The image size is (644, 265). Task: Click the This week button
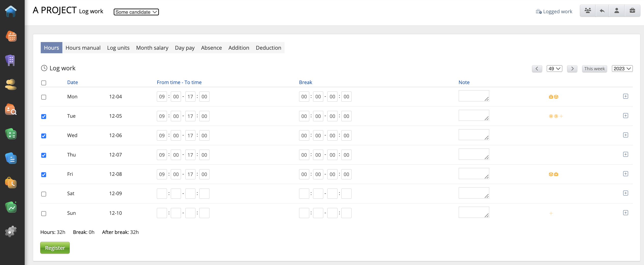tap(594, 69)
